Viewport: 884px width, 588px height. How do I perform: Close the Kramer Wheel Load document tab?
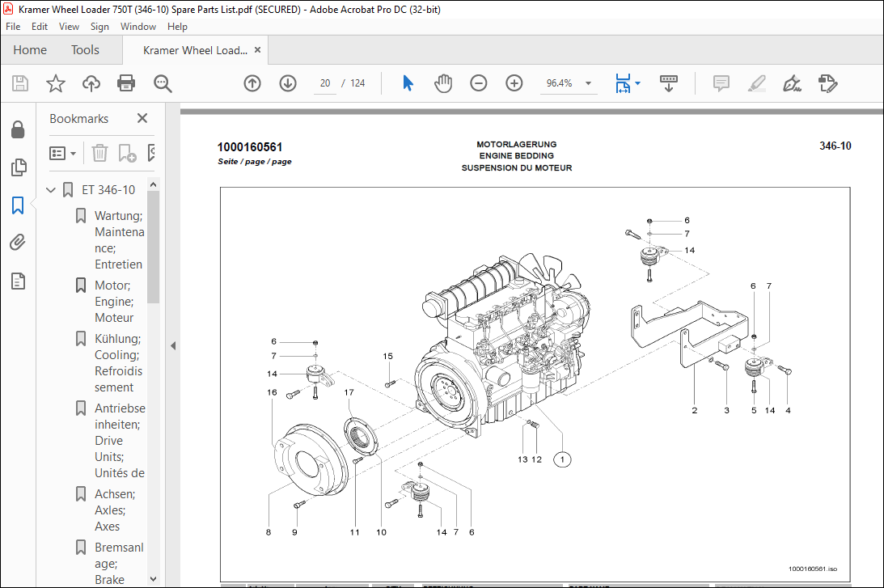pyautogui.click(x=258, y=49)
